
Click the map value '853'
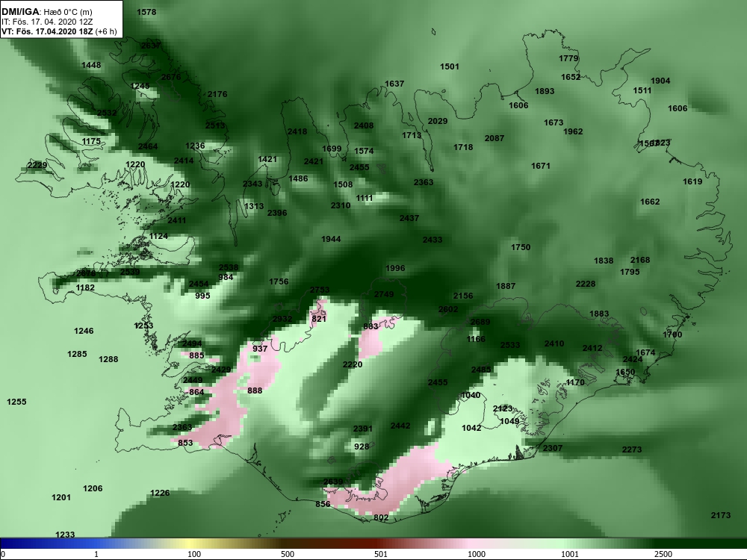point(185,443)
